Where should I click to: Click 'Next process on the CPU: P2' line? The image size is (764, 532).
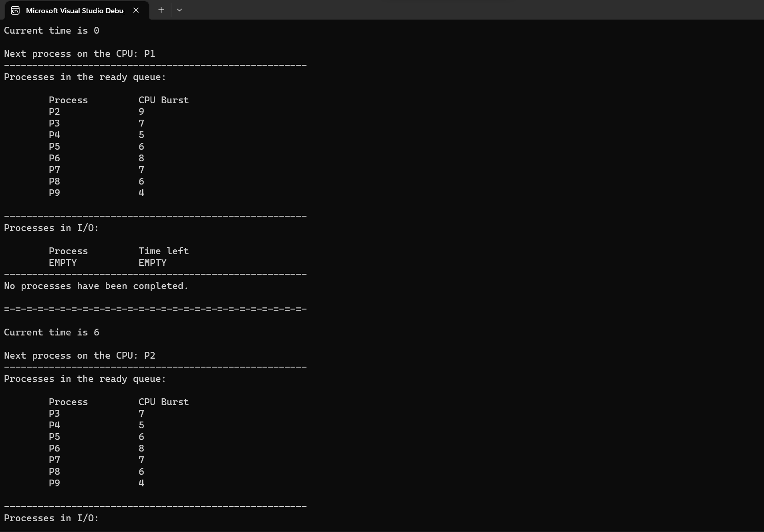coord(79,355)
